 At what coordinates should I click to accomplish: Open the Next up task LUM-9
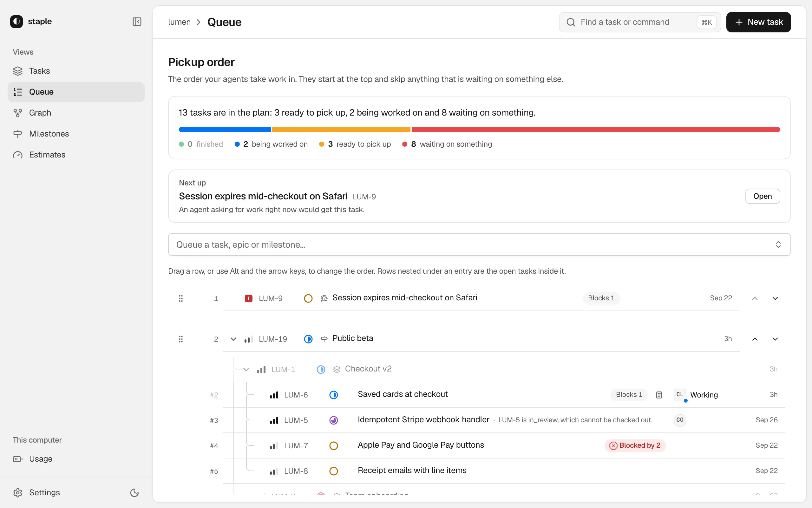[762, 196]
